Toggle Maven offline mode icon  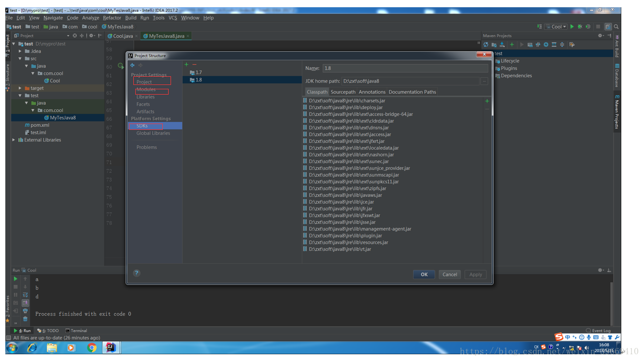pos(538,44)
